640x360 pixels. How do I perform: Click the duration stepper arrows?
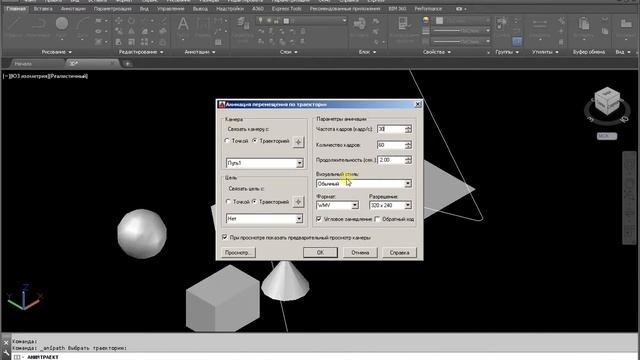click(408, 160)
